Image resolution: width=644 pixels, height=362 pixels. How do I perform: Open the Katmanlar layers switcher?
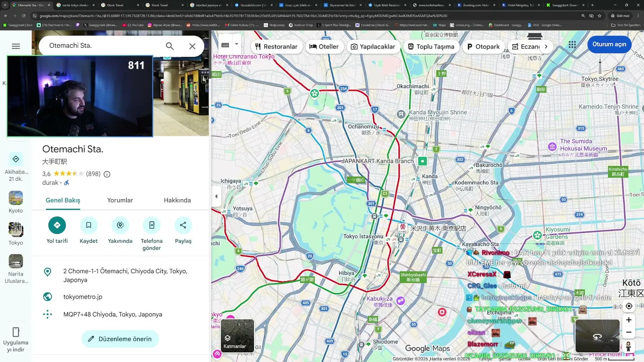tap(238, 335)
